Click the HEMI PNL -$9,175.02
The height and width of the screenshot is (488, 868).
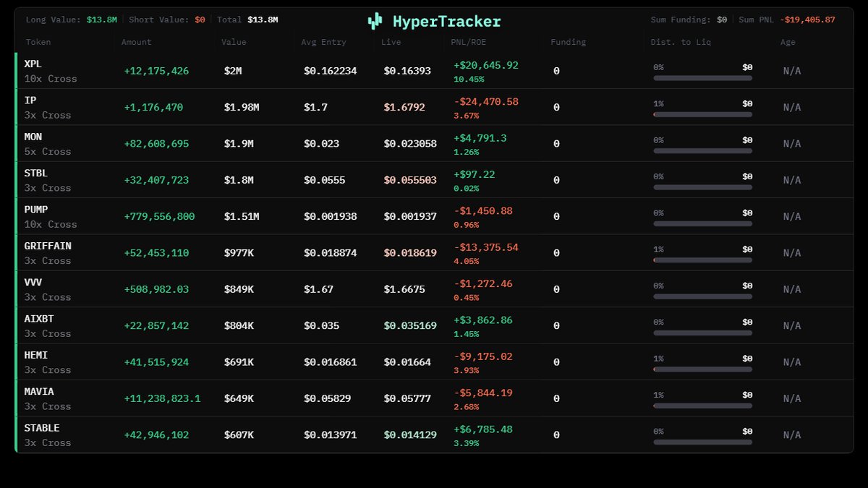pyautogui.click(x=483, y=356)
